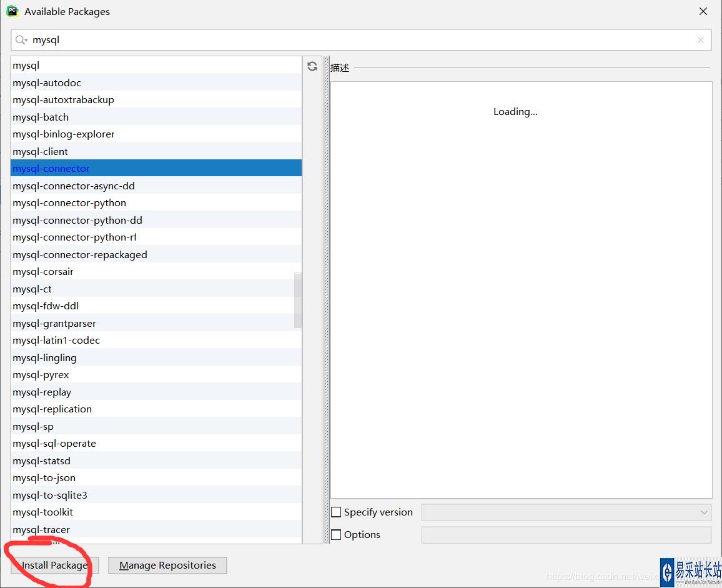Select mysql-grantparser package
Viewport: 722px width, 588px height.
156,323
